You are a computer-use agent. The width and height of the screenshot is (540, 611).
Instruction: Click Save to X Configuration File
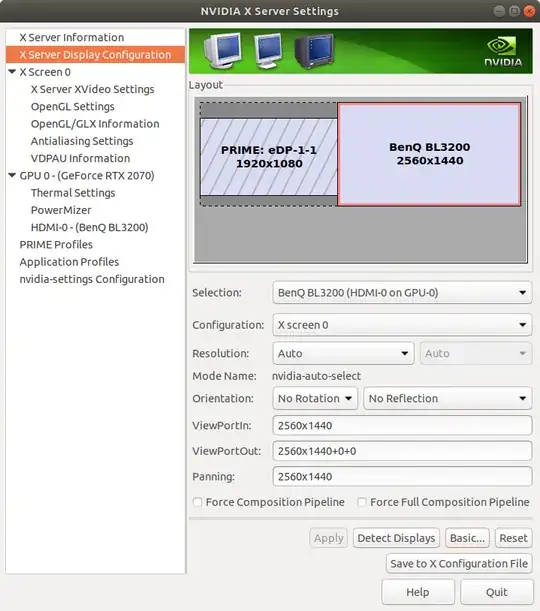point(459,563)
